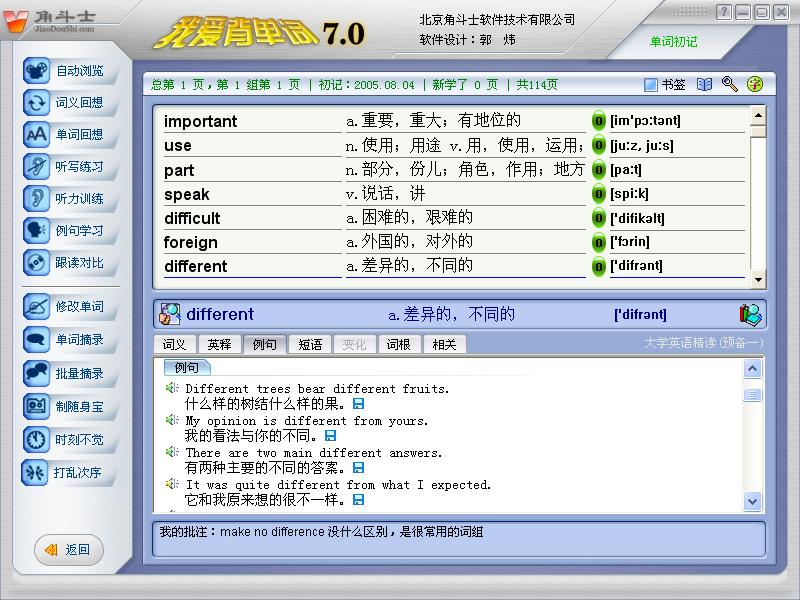This screenshot has width=800, height=600.
Task: Switch to the 短语 tab
Action: (310, 344)
